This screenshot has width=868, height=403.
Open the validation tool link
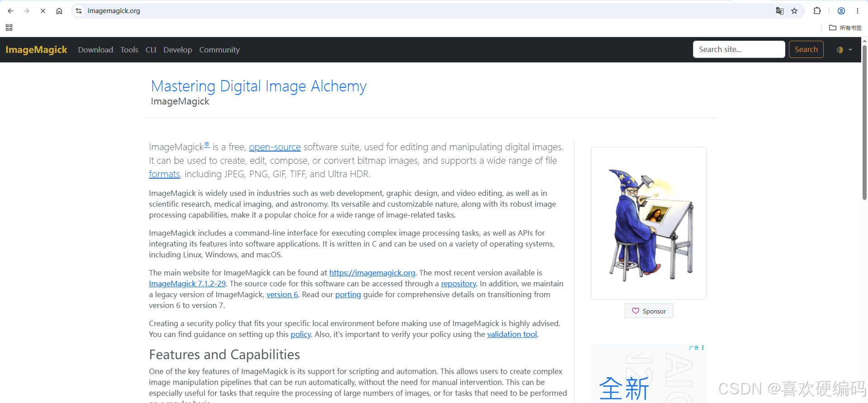click(x=512, y=334)
